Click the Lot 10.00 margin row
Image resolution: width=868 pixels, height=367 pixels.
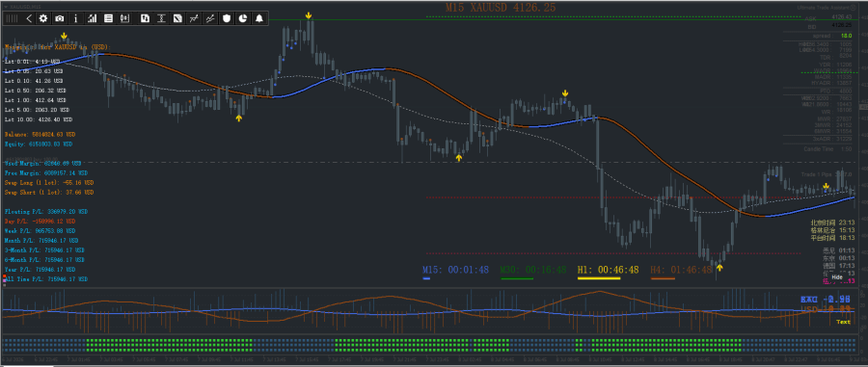click(39, 119)
